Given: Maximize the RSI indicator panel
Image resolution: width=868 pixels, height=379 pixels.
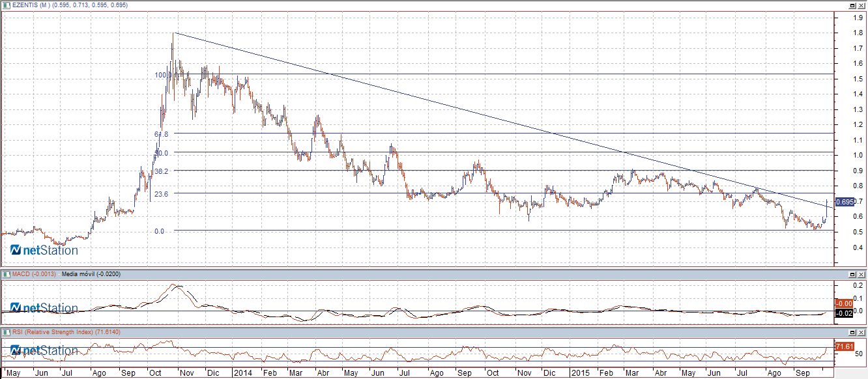Looking at the screenshot, I should [852, 332].
